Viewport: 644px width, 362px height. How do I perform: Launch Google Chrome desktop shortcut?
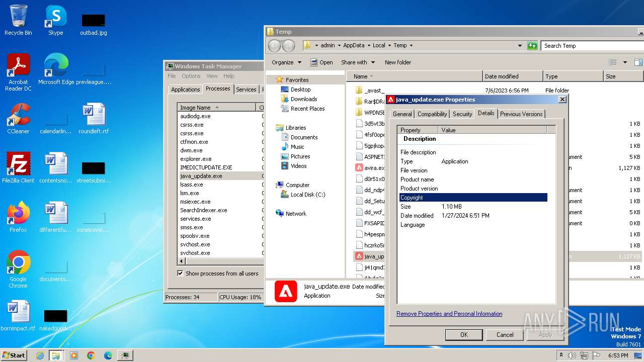tap(18, 269)
